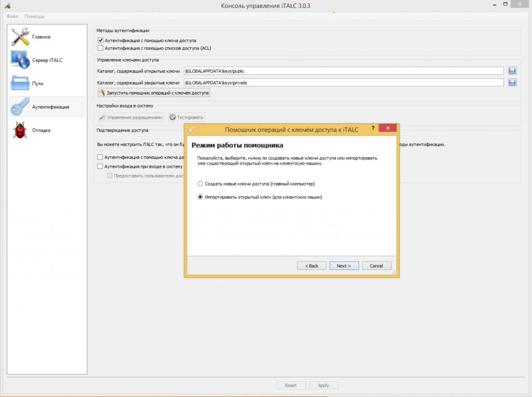Image resolution: width=532 pixels, height=397 pixels.
Task: Click the iTALC app icon in title bar
Action: click(7, 6)
